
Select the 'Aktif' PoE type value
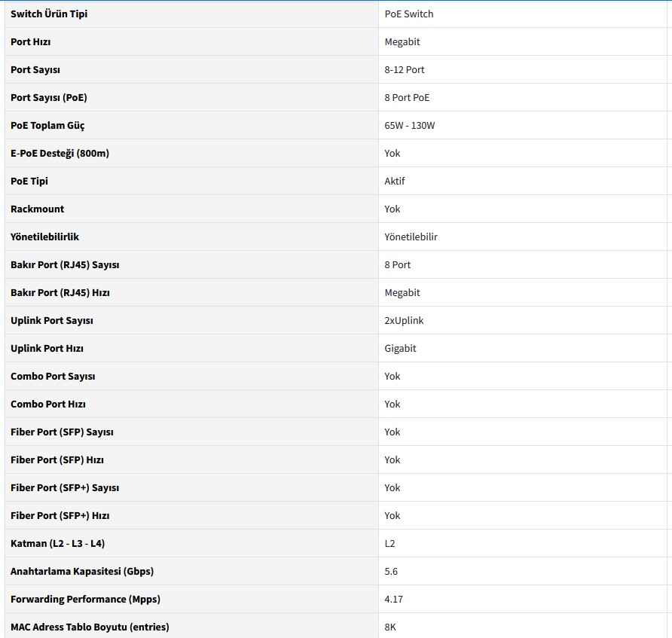395,181
